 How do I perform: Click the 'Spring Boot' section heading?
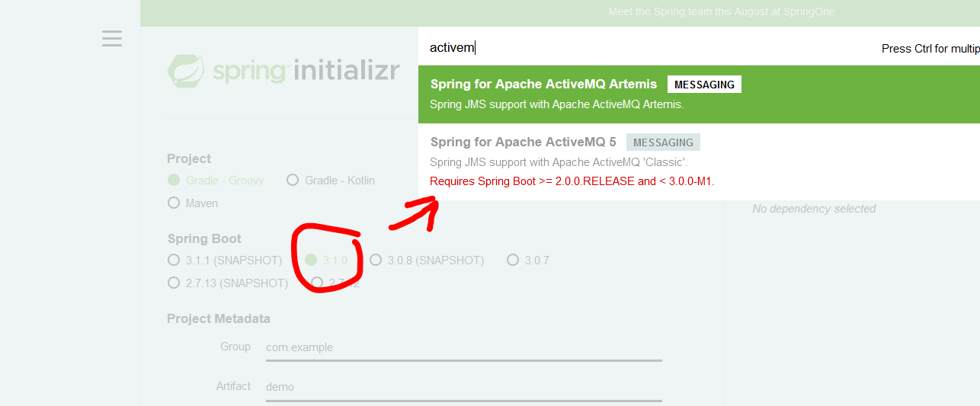[x=204, y=238]
